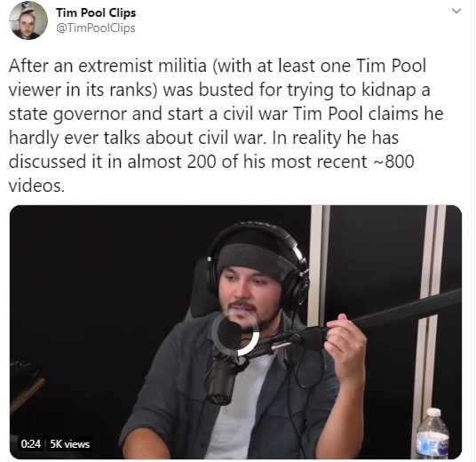
Task: Open the Tim Pool Clips profile avatar
Action: [x=28, y=20]
